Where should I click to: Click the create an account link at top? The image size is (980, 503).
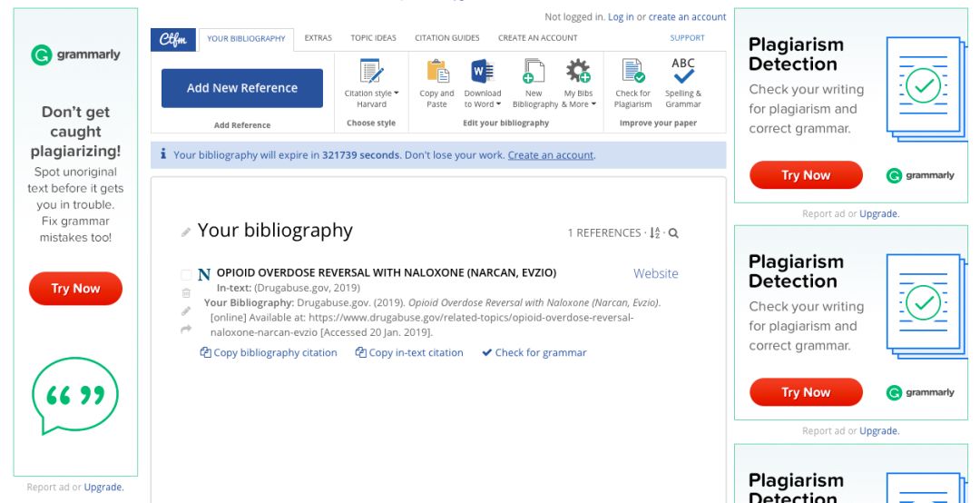687,17
